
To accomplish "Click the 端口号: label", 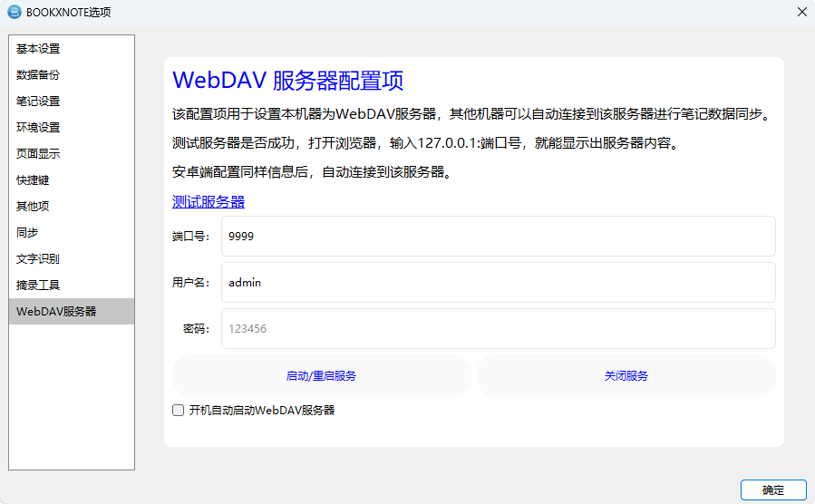I will (x=190, y=237).
